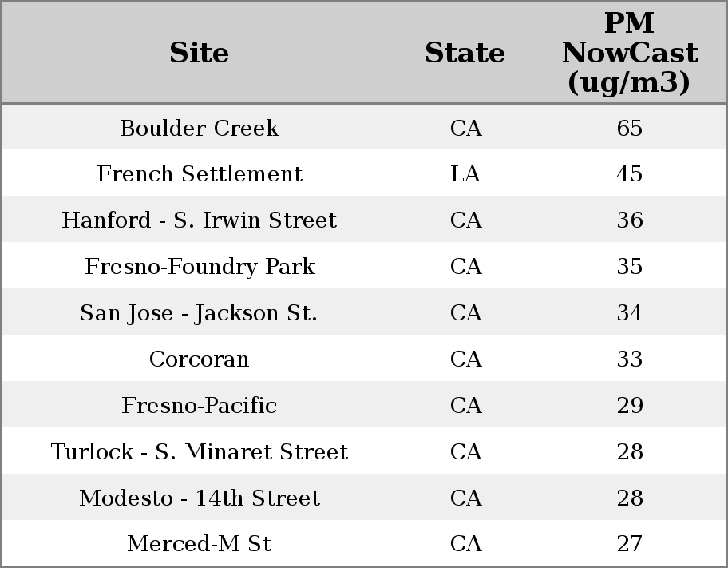Viewport: 728px width, 568px height.
Task: Click Modesto - 14th Street site
Action: tap(199, 498)
